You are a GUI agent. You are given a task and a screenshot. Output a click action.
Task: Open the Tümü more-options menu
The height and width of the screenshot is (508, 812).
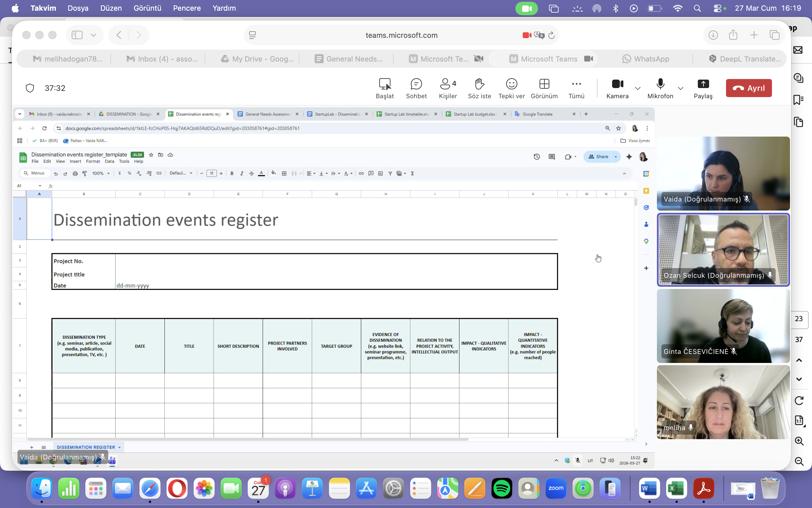click(x=576, y=88)
